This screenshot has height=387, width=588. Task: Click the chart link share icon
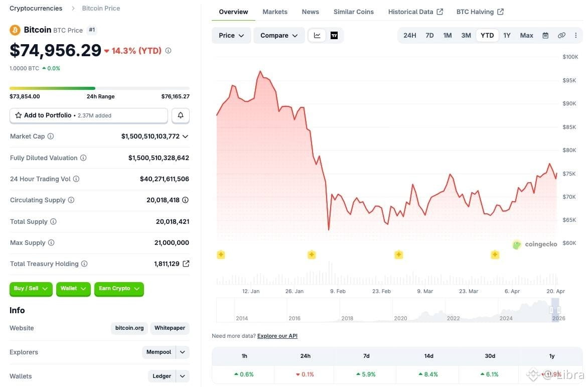coord(561,36)
